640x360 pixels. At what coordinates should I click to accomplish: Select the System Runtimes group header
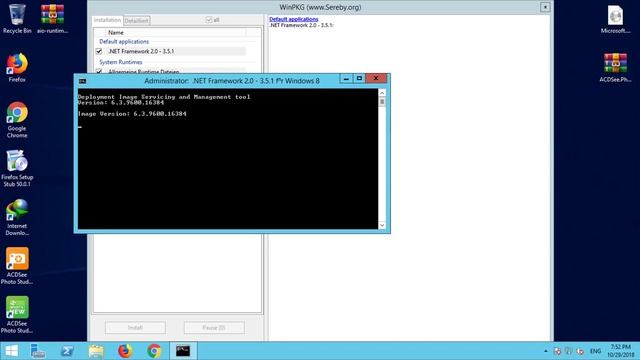coord(121,62)
